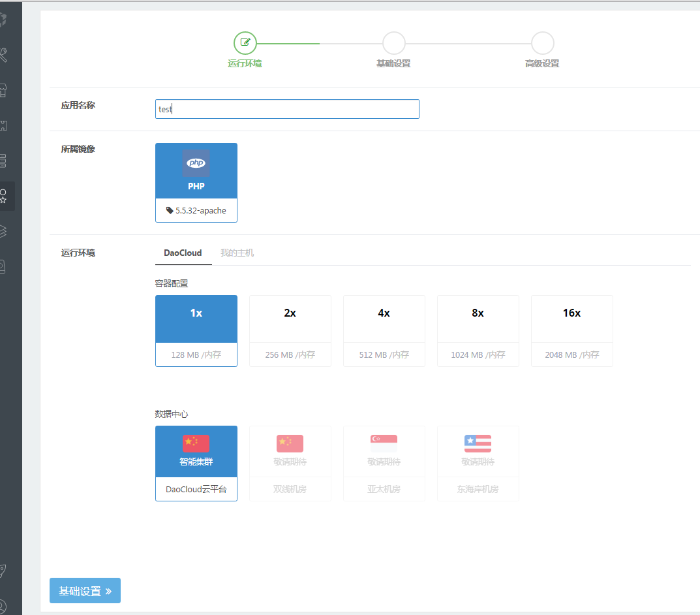Open the rocket icon in the sidebar

click(3, 571)
